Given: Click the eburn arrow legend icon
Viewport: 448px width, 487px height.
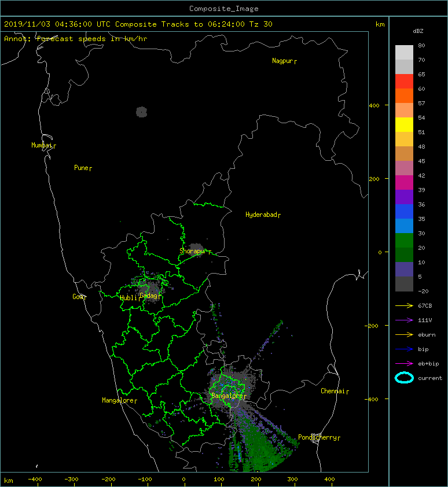Looking at the screenshot, I should coord(404,334).
